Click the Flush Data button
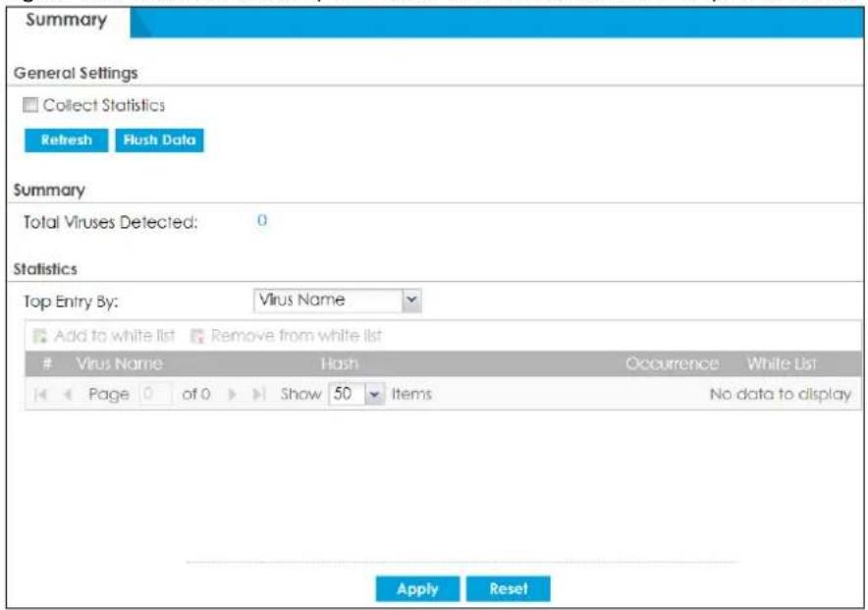Image resolution: width=868 pixels, height=610 pixels. tap(159, 140)
